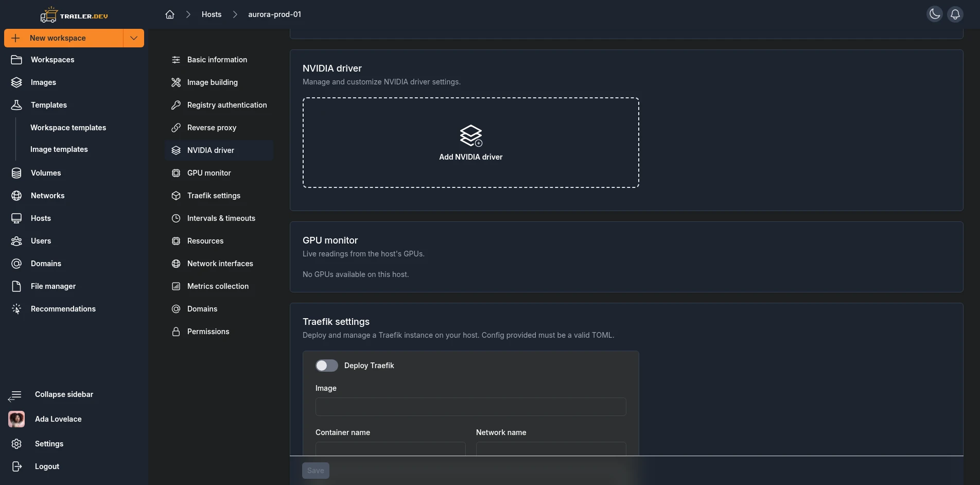The height and width of the screenshot is (485, 980).
Task: Toggle dark mode moon icon
Action: pos(935,14)
